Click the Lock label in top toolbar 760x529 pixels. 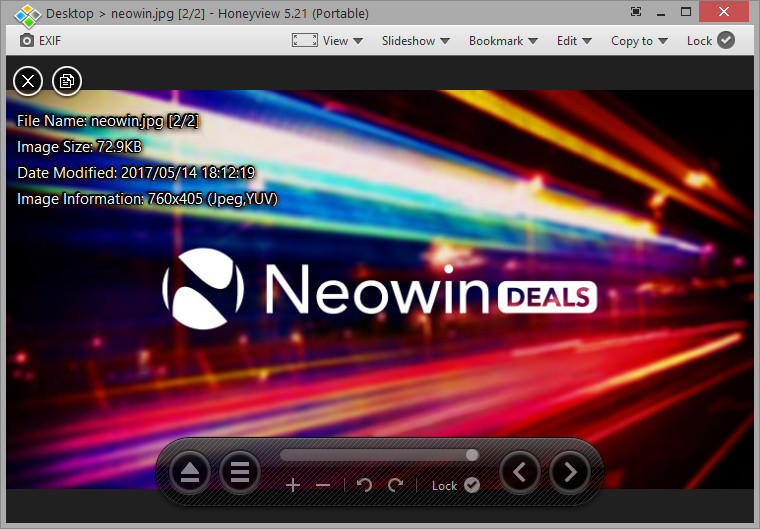point(699,41)
